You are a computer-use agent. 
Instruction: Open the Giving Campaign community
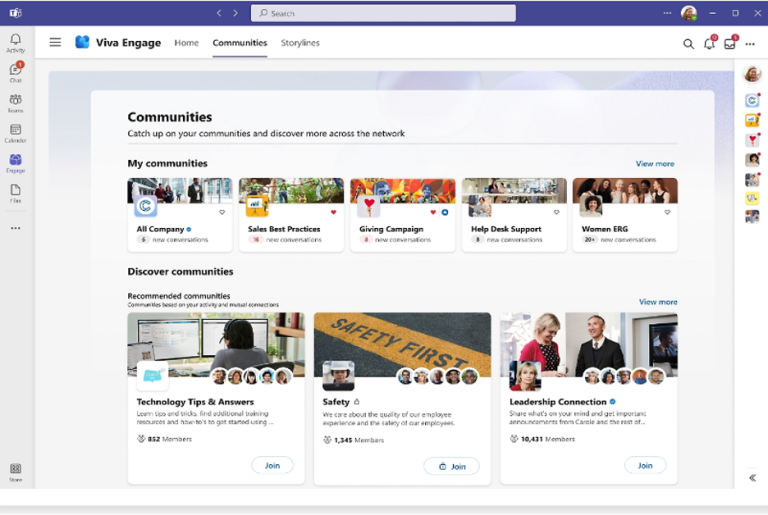391,229
